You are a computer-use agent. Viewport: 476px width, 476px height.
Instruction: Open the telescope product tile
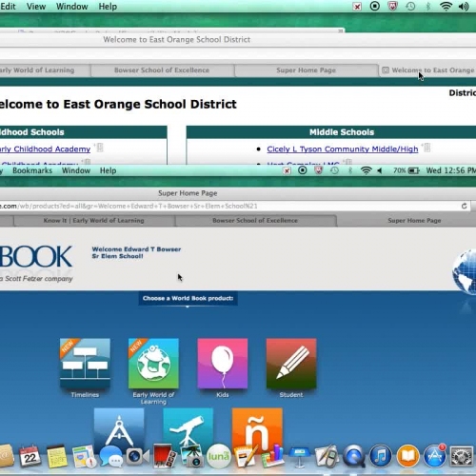click(188, 426)
